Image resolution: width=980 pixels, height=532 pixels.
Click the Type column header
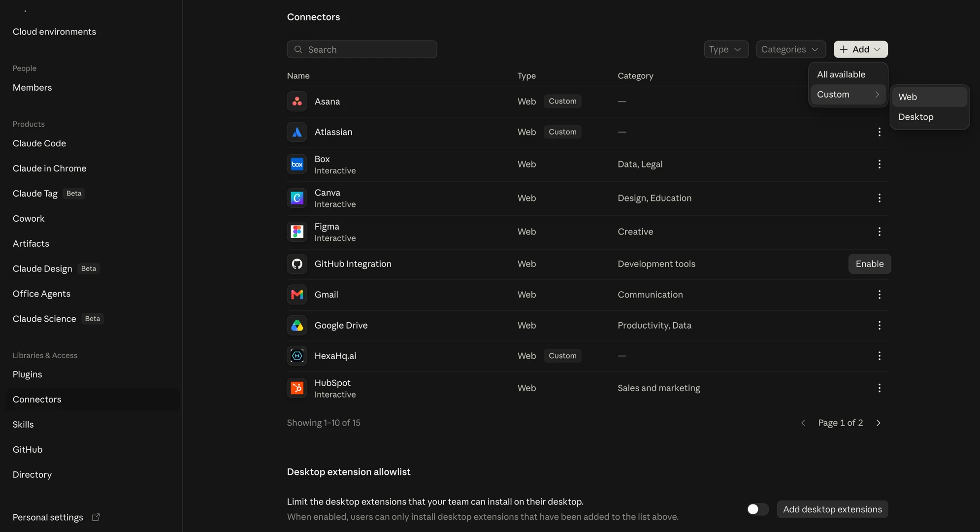click(526, 76)
